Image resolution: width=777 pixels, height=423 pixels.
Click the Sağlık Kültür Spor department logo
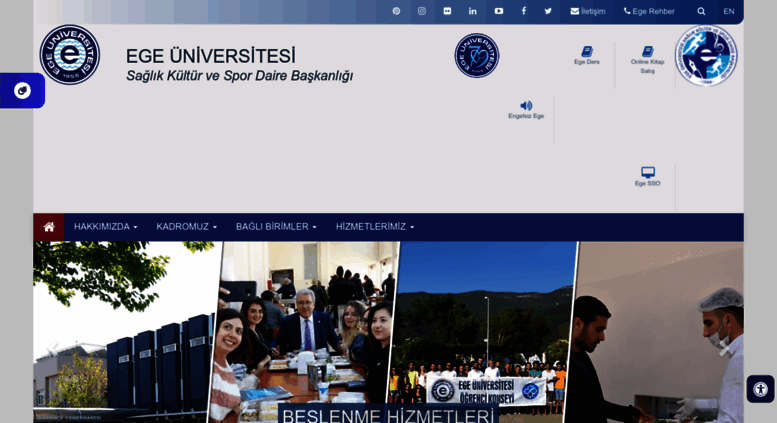tap(706, 56)
